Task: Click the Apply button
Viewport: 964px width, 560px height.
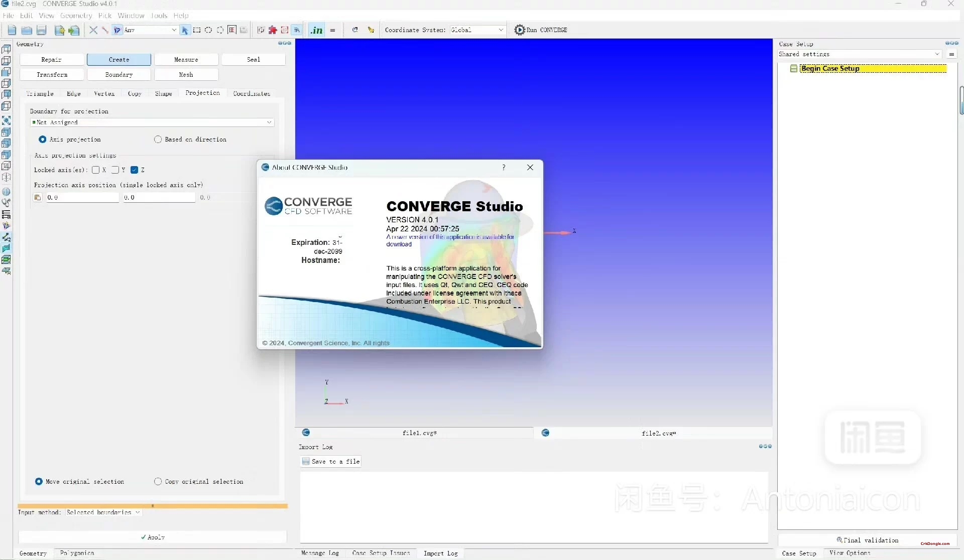Action: pos(153,537)
